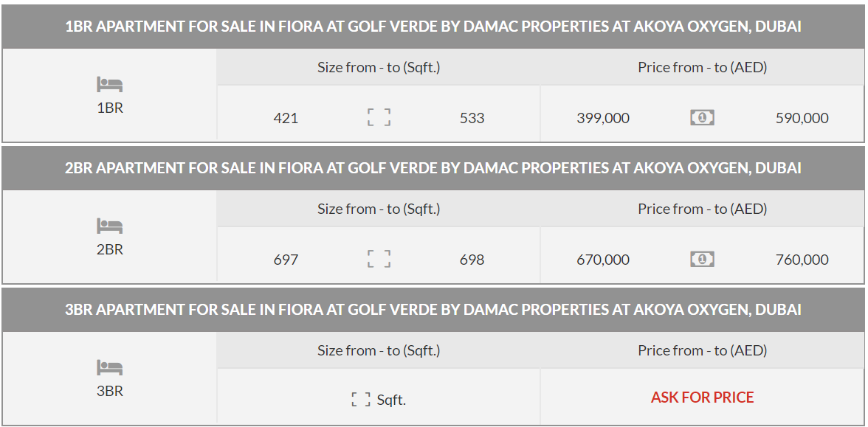Click the 697 minimum size value
Viewport: 868px width, 427px height.
coord(286,260)
